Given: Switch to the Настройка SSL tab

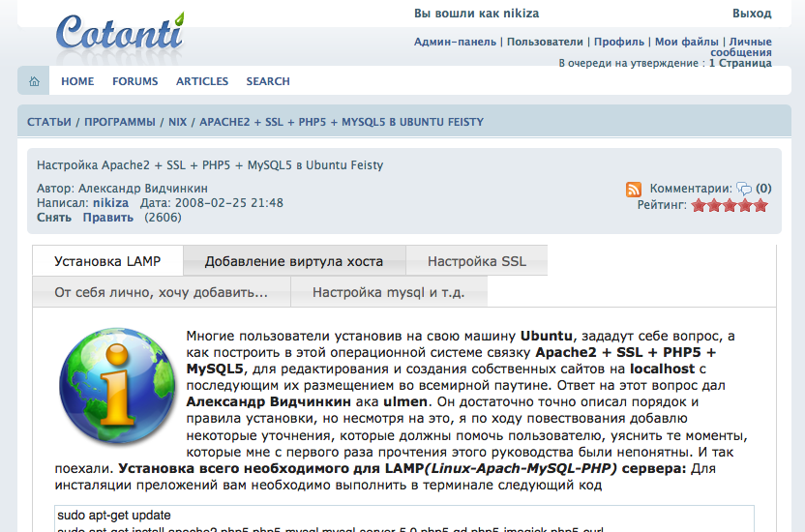Looking at the screenshot, I should pyautogui.click(x=476, y=261).
